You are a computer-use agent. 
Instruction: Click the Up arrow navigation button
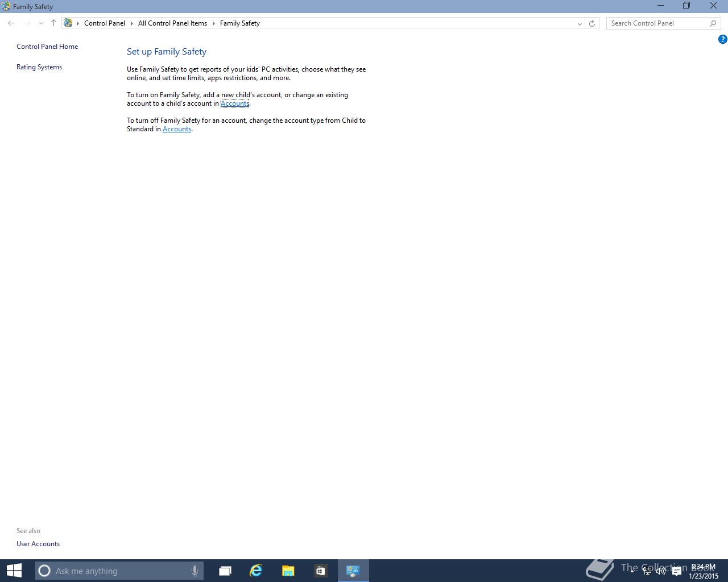tap(53, 23)
